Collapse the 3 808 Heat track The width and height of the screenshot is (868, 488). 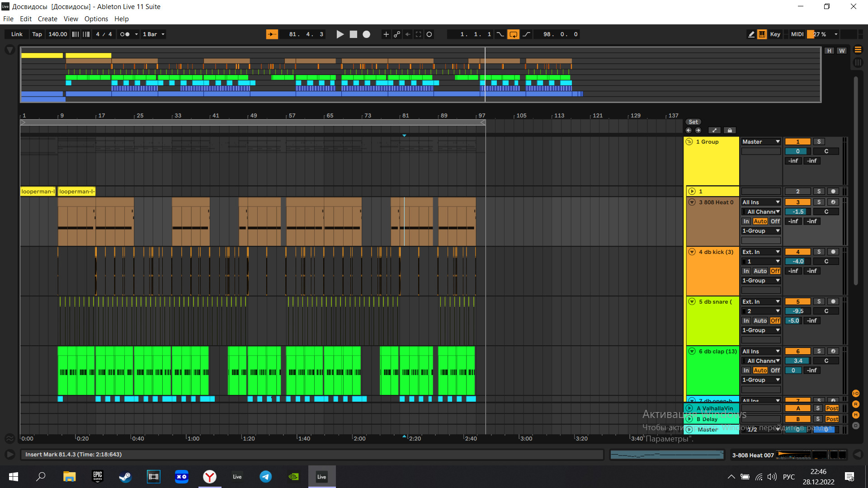pos(692,202)
